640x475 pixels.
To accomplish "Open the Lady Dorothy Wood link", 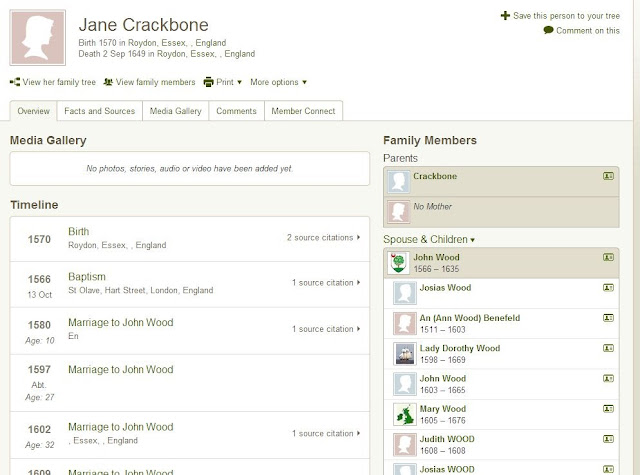I will [460, 348].
